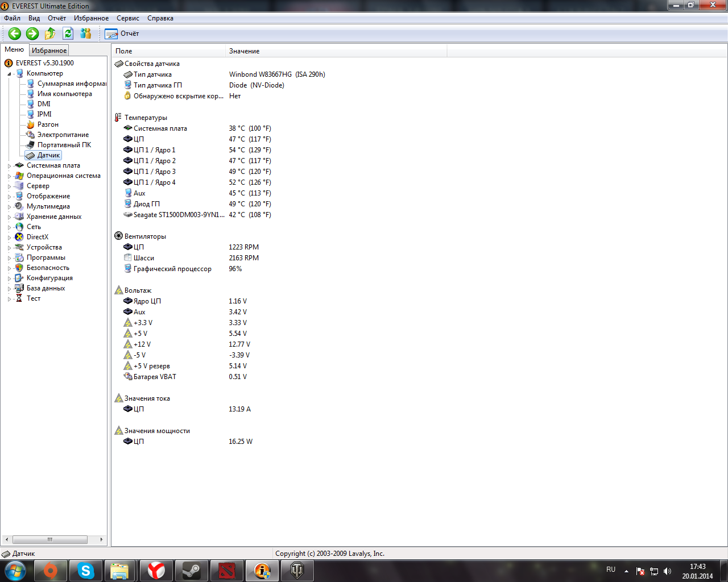The width and height of the screenshot is (728, 582).
Task: Open the Вид menu
Action: (34, 18)
